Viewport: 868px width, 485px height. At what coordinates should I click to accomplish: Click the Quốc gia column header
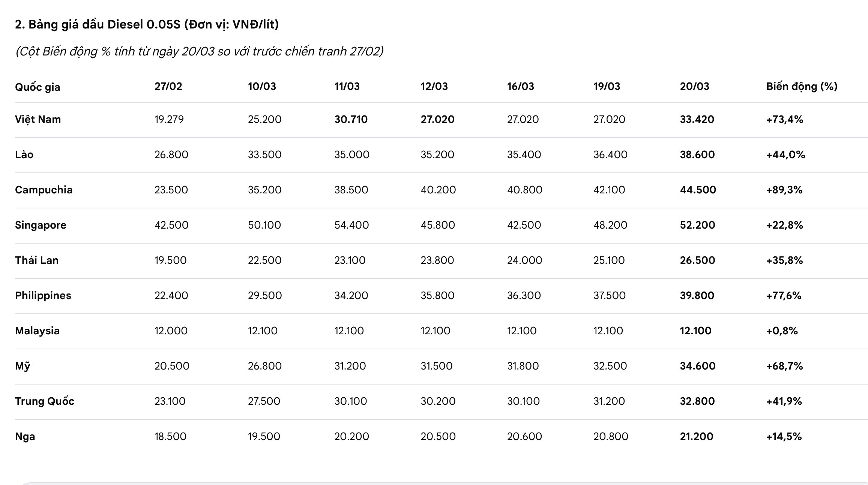[x=38, y=87]
